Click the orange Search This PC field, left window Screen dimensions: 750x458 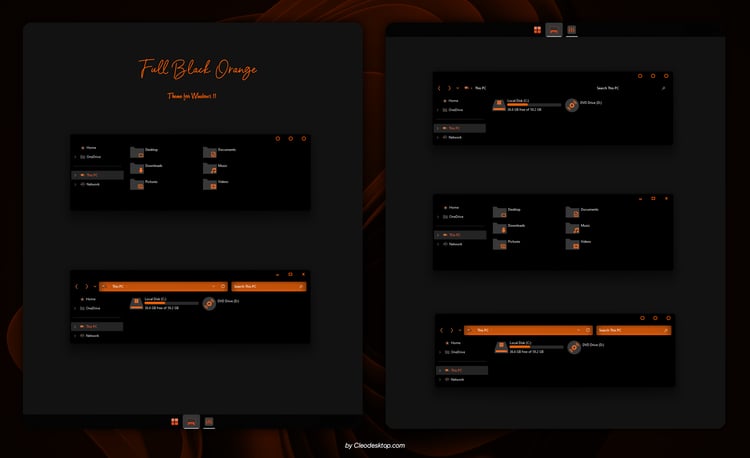tap(269, 286)
